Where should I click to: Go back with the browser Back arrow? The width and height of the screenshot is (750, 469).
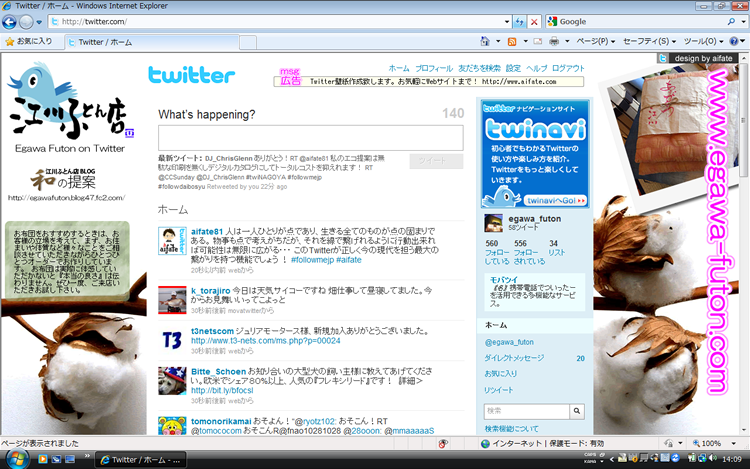(9, 22)
